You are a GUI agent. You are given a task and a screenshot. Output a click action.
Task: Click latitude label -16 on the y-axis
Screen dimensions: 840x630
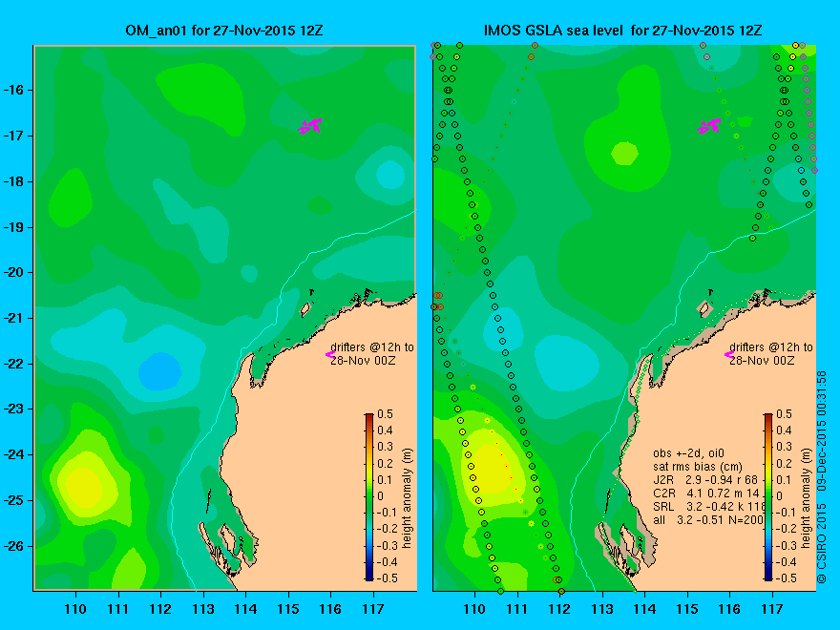(x=15, y=90)
